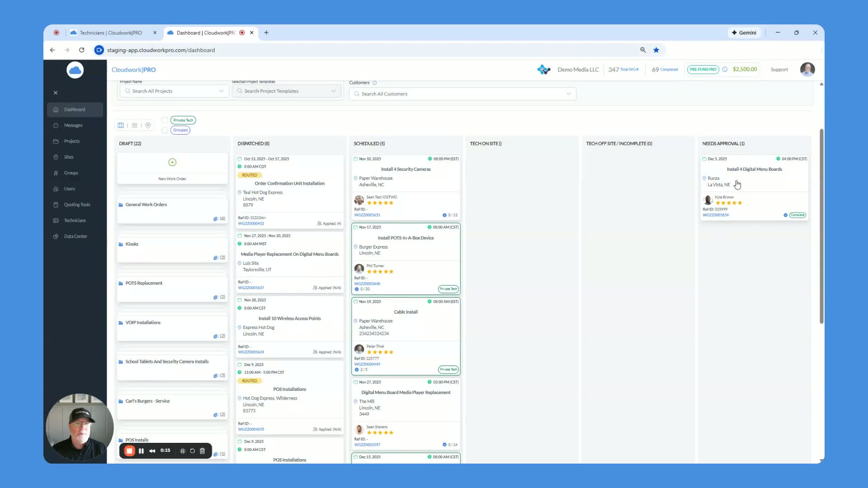Rewind the screen recording
868x488 pixels.
152,451
